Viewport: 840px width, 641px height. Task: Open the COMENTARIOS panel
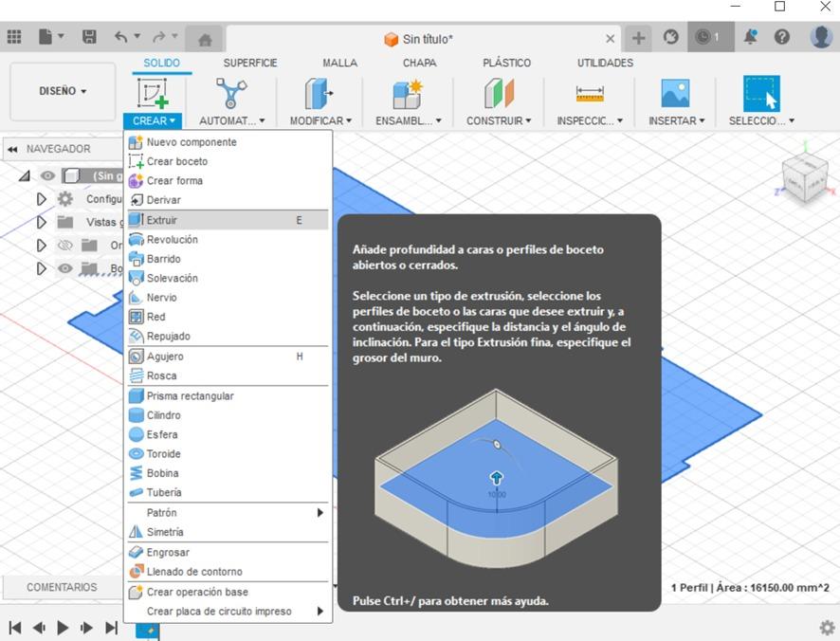[x=63, y=587]
